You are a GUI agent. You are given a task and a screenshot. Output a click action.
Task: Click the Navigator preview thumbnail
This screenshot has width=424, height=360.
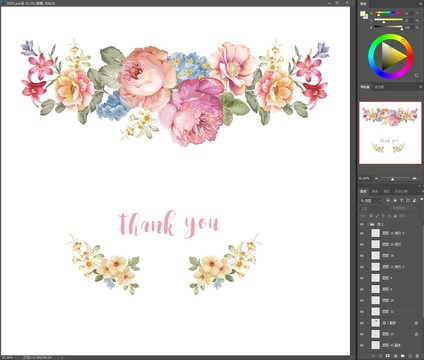[x=390, y=133]
